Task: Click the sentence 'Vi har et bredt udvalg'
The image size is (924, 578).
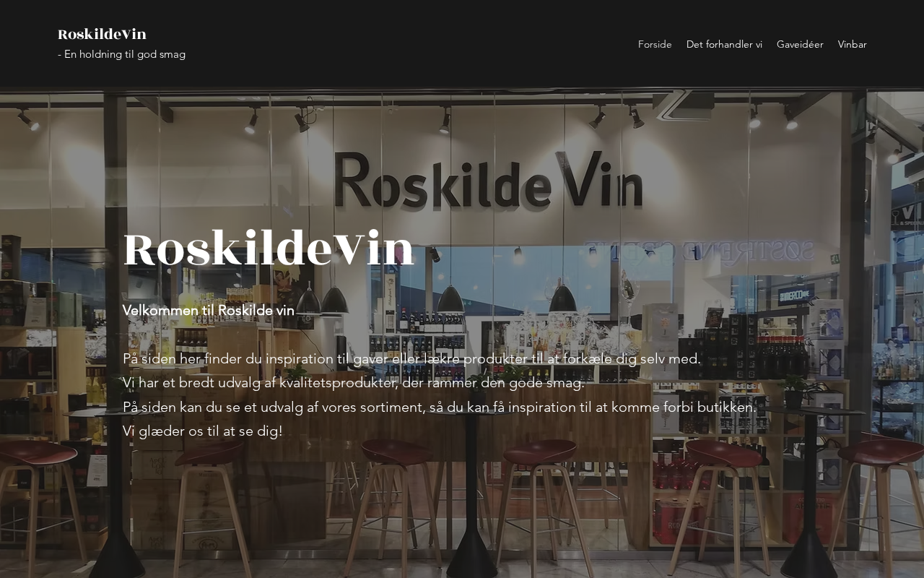Action: tap(354, 383)
